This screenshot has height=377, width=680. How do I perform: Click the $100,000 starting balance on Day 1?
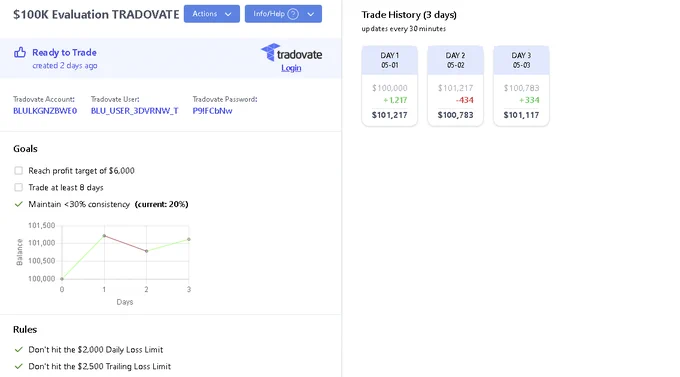[389, 88]
